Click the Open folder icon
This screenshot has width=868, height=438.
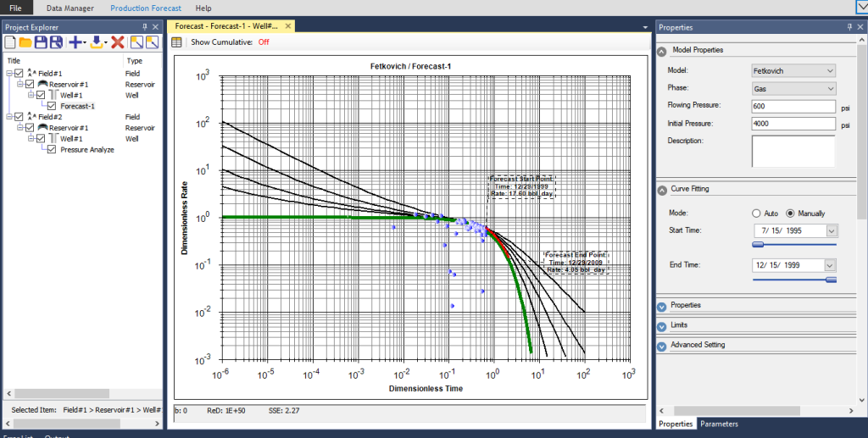click(25, 42)
